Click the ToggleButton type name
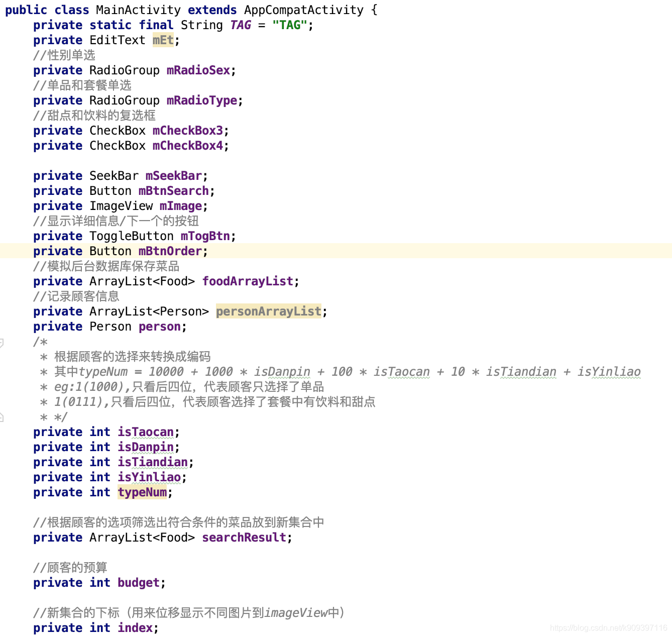 point(132,236)
